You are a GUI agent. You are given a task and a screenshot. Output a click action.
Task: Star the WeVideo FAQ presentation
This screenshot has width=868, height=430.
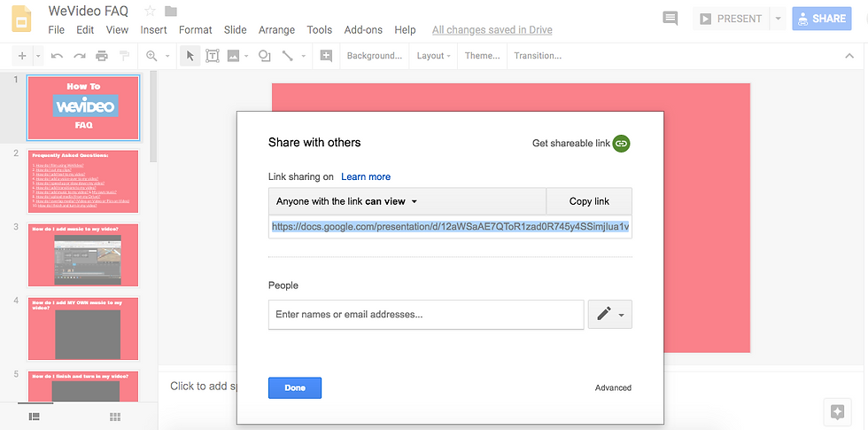coord(150,11)
